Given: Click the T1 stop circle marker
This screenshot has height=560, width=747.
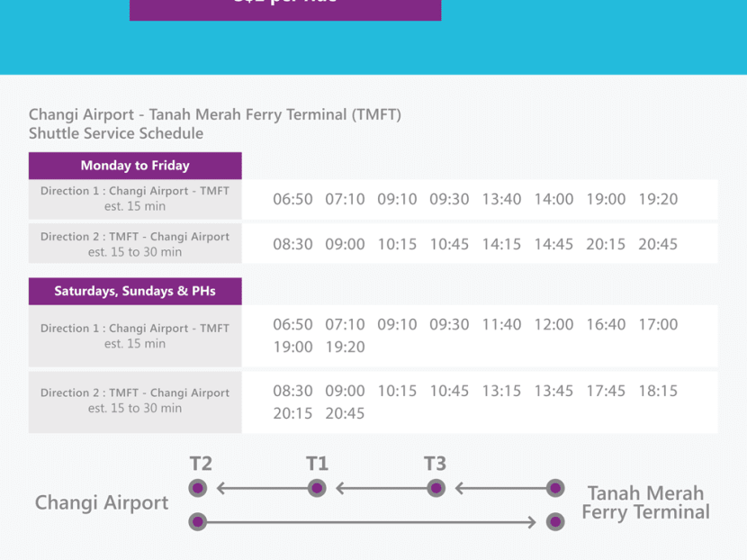Looking at the screenshot, I should [317, 489].
